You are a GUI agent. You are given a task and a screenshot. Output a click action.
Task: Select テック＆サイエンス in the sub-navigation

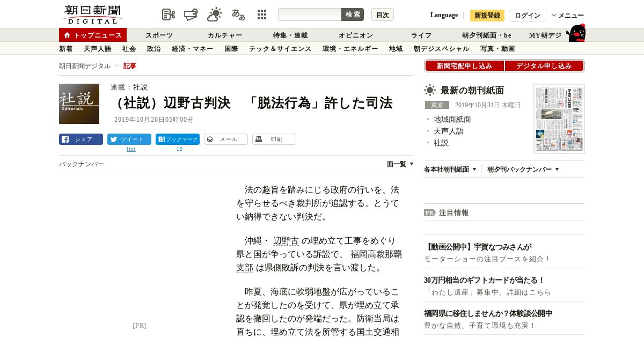(280, 48)
